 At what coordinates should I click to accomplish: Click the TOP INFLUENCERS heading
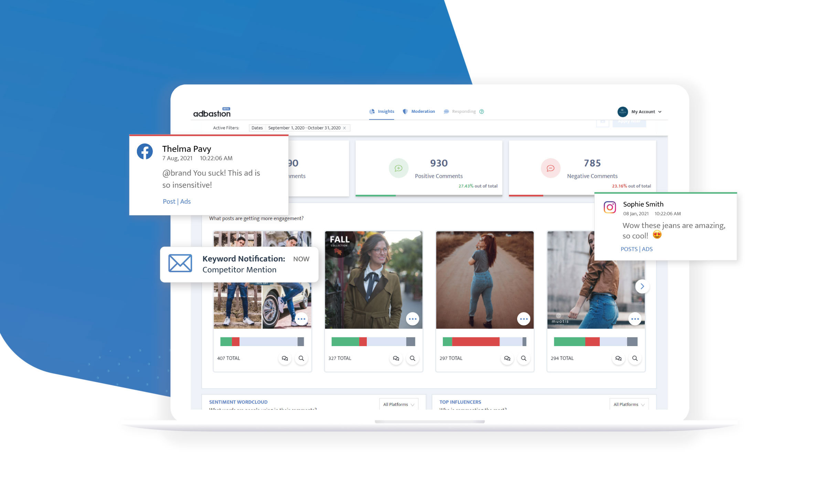[460, 402]
